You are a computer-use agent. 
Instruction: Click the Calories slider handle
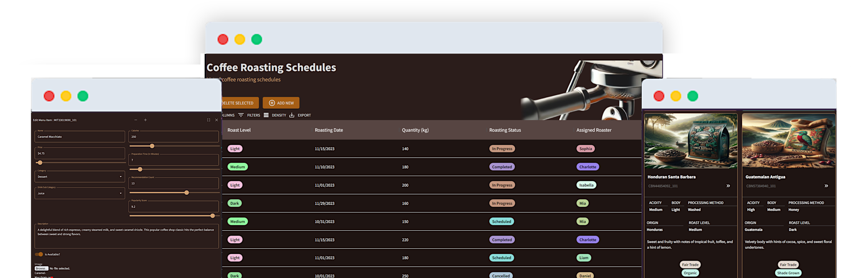152,146
